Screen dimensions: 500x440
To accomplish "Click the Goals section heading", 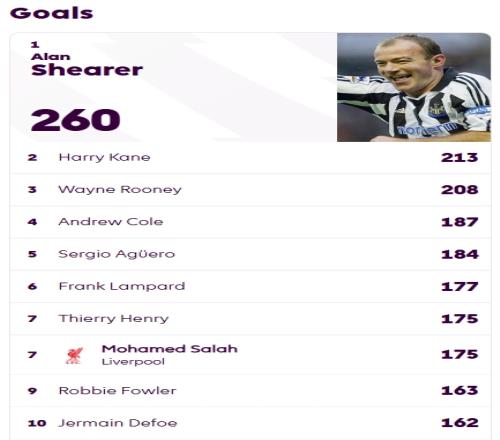I will (52, 13).
